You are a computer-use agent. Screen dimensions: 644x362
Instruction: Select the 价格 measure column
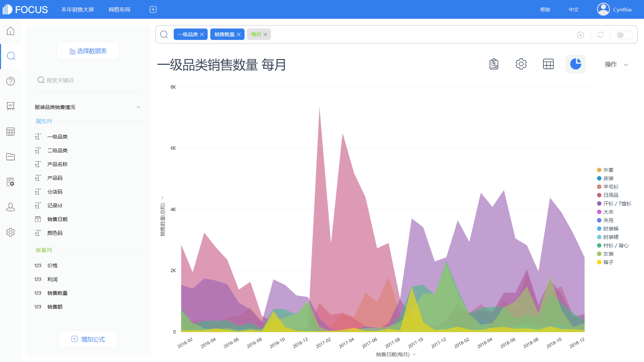[x=52, y=265]
